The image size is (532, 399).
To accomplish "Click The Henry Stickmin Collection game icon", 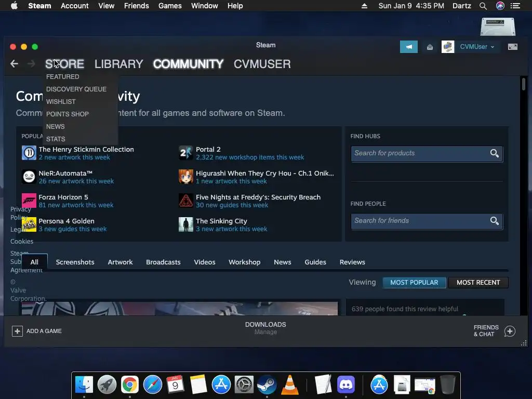I will tap(29, 153).
